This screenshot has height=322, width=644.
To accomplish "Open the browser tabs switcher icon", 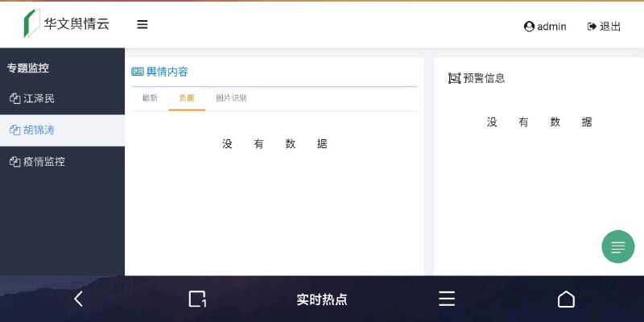I will (x=197, y=299).
